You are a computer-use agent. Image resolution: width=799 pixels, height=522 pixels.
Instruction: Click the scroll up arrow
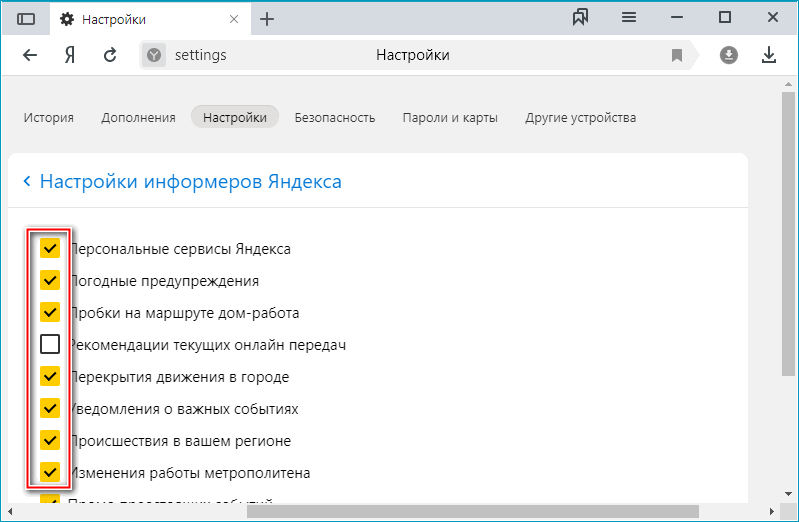point(788,84)
